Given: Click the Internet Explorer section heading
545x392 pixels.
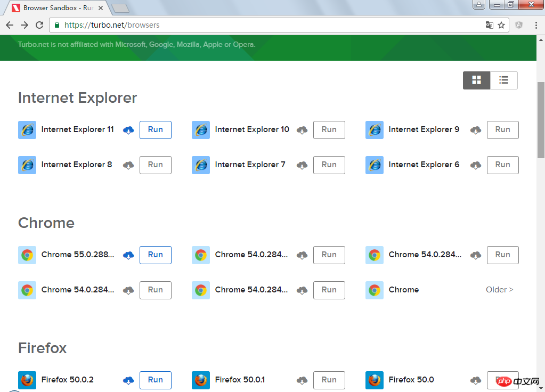Looking at the screenshot, I should point(77,98).
